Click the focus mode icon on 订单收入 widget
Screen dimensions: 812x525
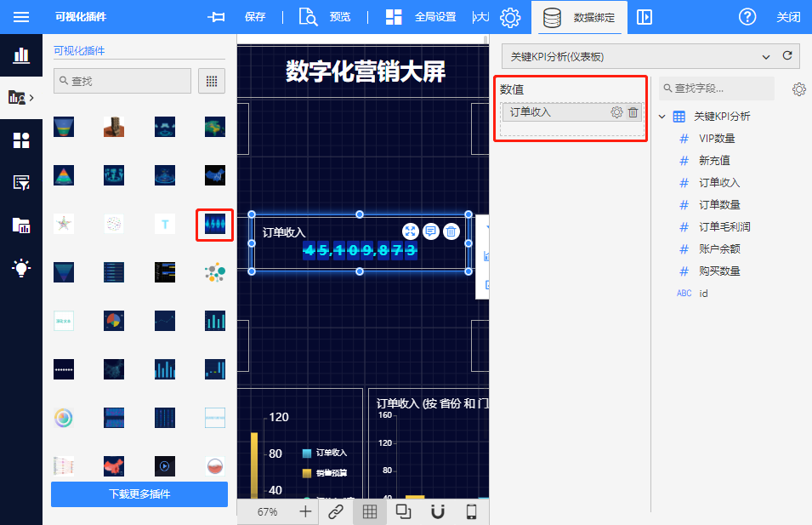click(411, 231)
